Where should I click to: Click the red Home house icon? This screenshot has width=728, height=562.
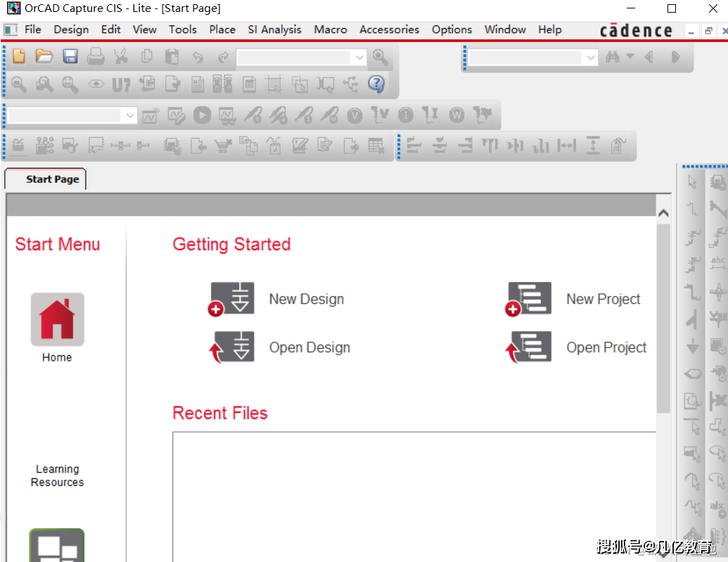tap(57, 319)
